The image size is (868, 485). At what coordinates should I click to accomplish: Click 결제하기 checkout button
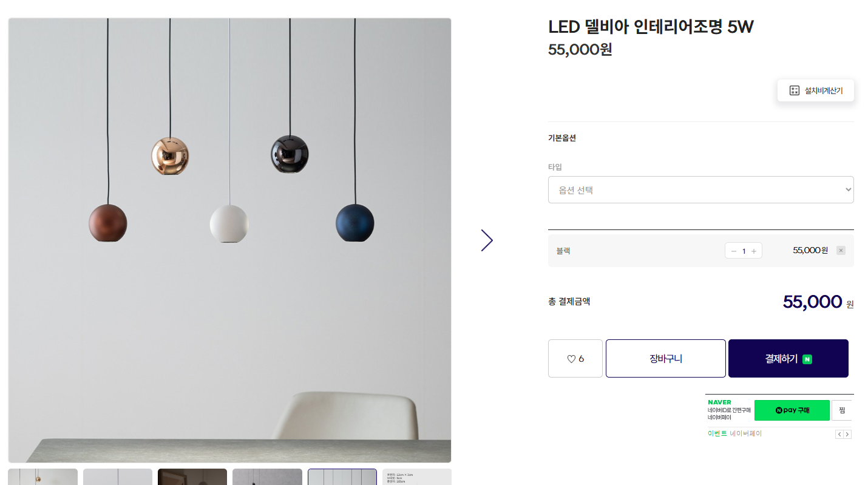(x=788, y=359)
